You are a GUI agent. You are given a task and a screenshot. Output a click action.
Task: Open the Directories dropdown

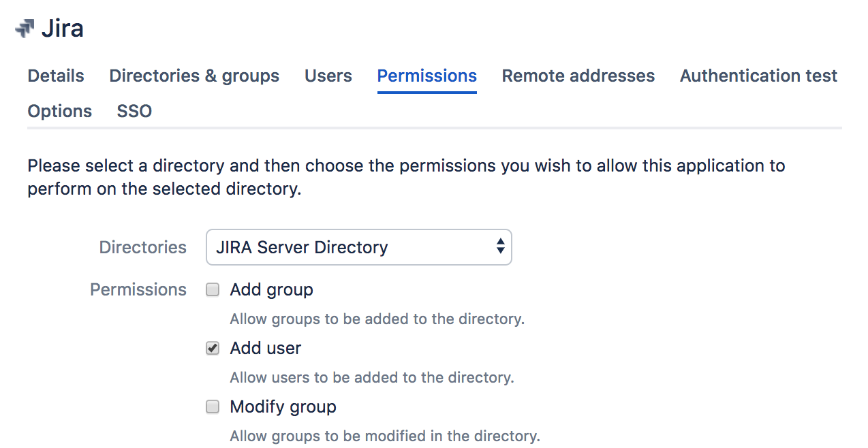pos(359,247)
